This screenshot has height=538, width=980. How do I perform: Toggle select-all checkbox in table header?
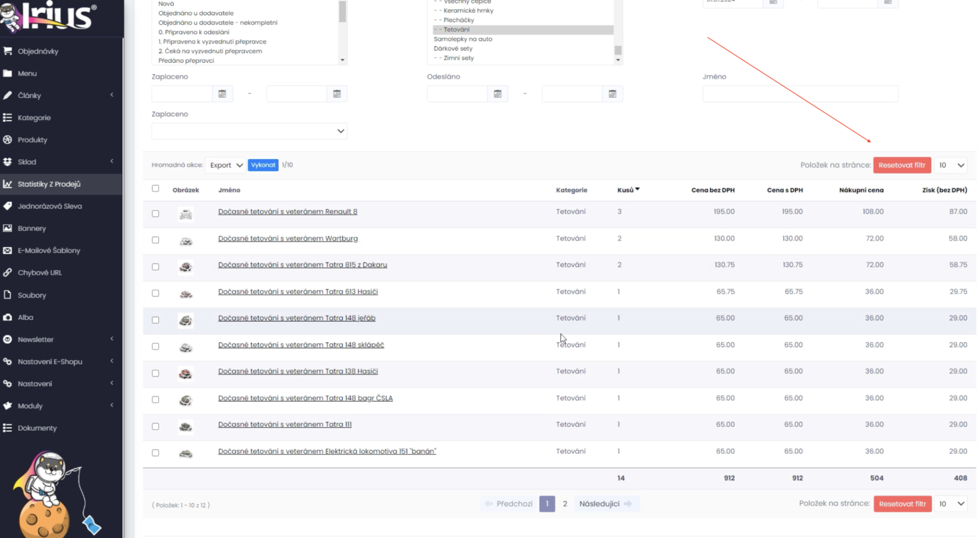point(156,188)
